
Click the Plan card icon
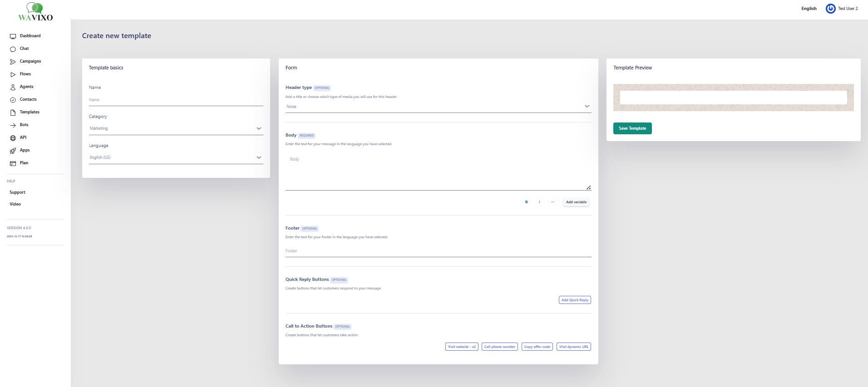(x=13, y=163)
